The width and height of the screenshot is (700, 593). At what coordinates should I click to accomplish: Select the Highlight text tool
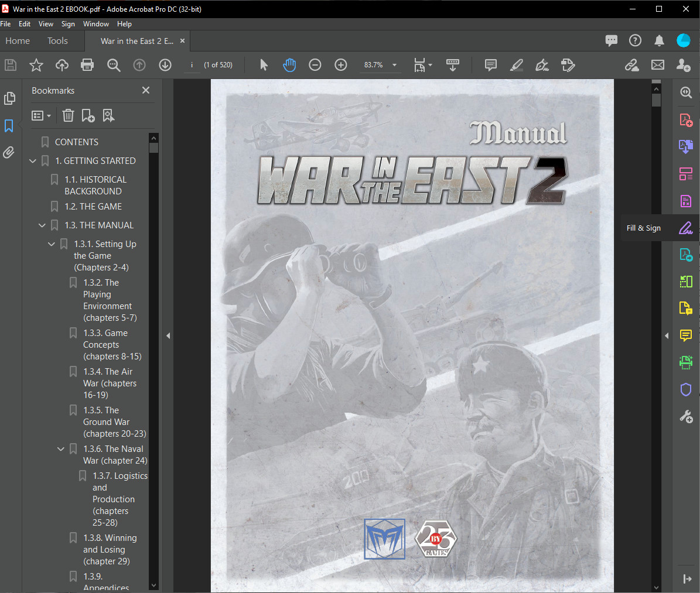coord(517,65)
